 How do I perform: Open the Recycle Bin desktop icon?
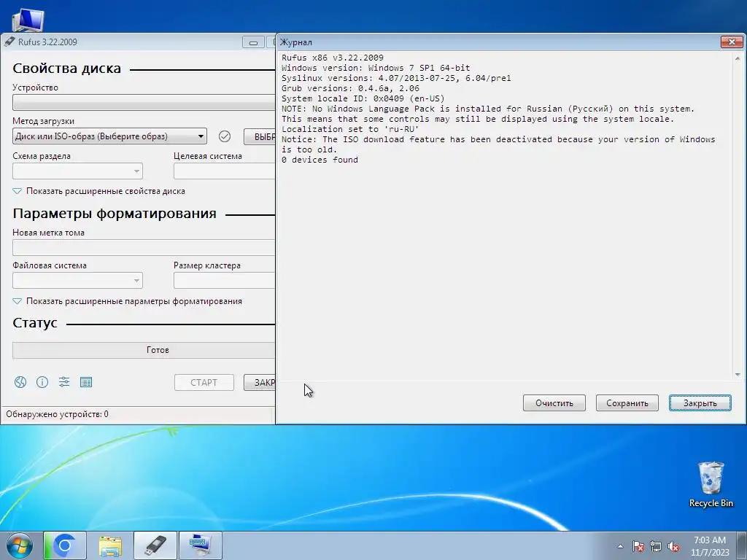[x=711, y=485]
